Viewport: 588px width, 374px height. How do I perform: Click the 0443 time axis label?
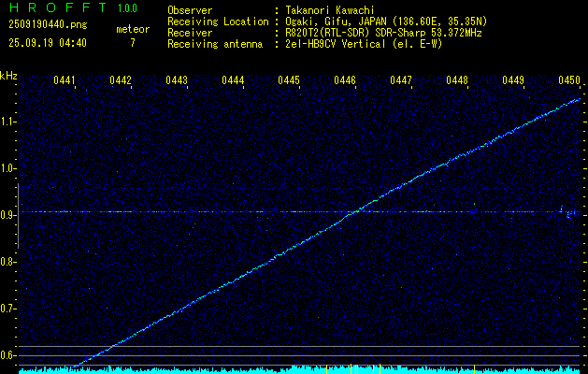pyautogui.click(x=177, y=80)
